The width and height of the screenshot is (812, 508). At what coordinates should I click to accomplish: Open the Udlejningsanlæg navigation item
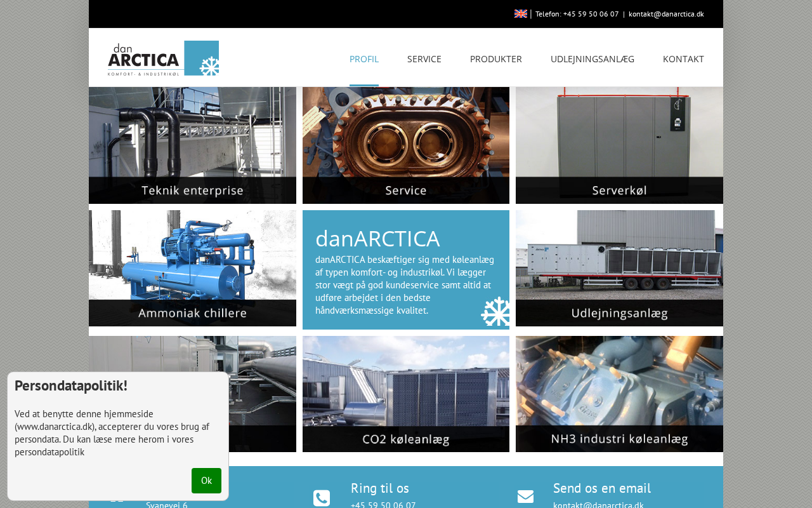click(593, 59)
